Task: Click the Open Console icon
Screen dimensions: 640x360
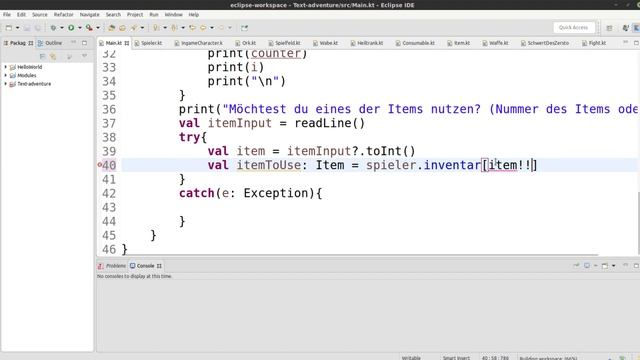Action: [x=605, y=266]
